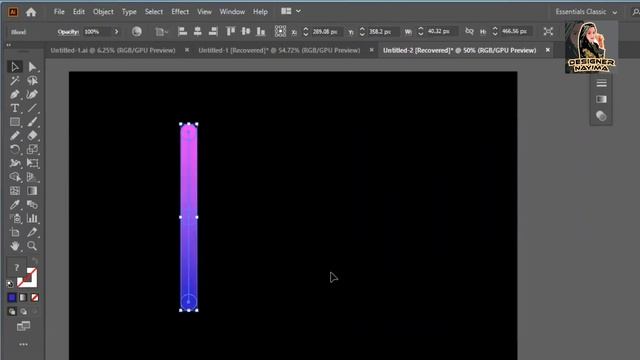The width and height of the screenshot is (640, 360).
Task: Select the Rectangle tool
Action: (15, 122)
